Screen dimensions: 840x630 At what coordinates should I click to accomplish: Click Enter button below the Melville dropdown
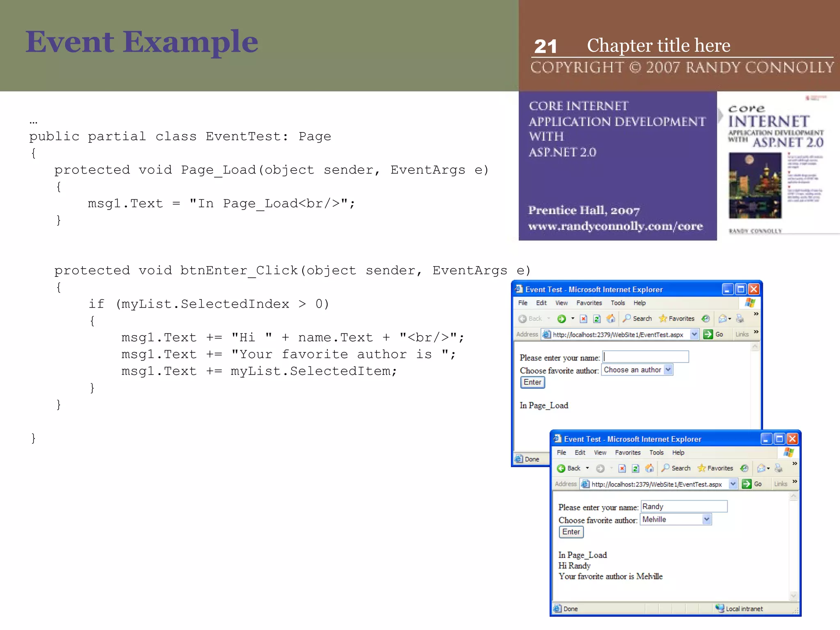click(571, 532)
